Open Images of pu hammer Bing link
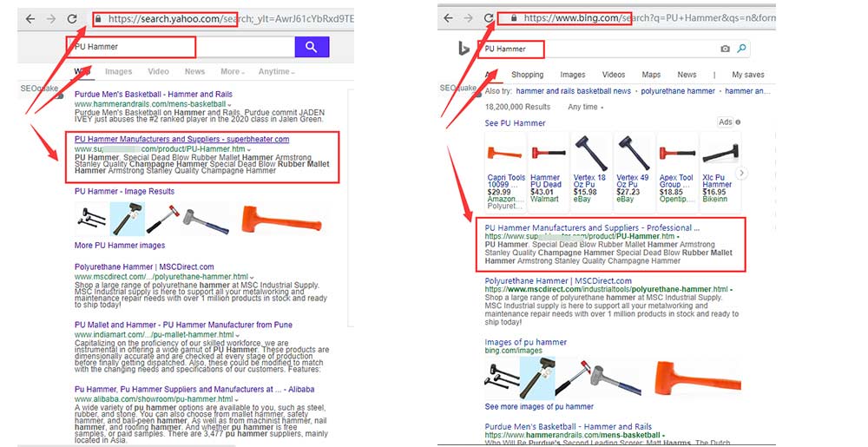Image resolution: width=868 pixels, height=447 pixels. pyautogui.click(x=525, y=342)
